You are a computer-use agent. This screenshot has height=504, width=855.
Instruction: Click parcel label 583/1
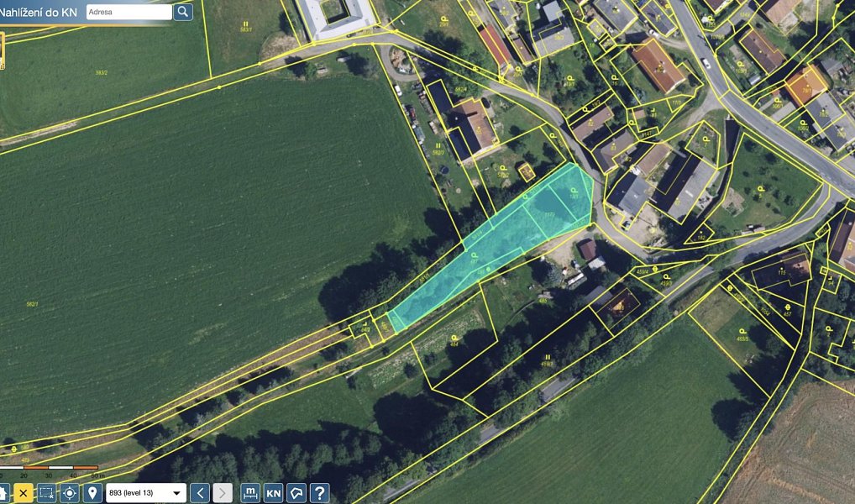246,29
